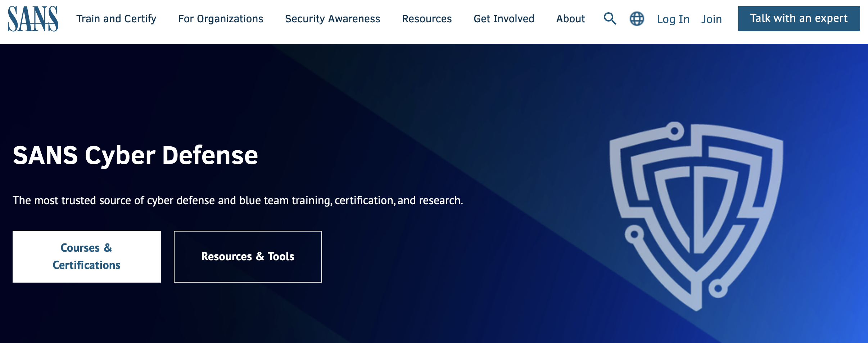Click the circuit node atop the shield
This screenshot has height=343, width=868.
pos(675,131)
